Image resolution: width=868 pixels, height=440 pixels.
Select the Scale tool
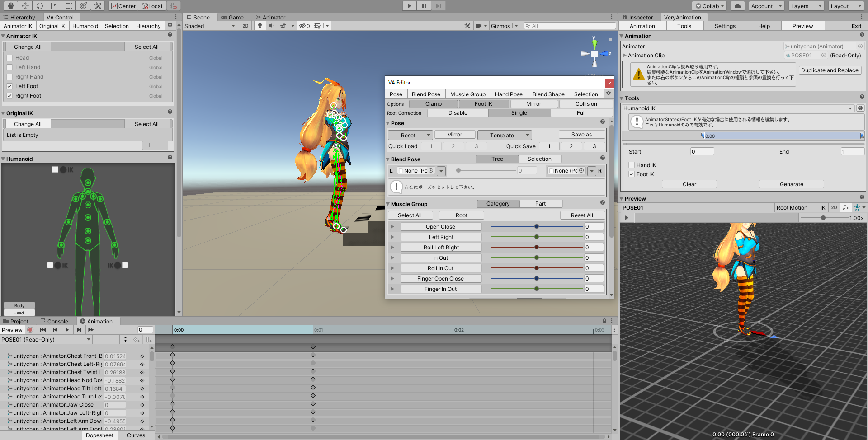coord(54,6)
